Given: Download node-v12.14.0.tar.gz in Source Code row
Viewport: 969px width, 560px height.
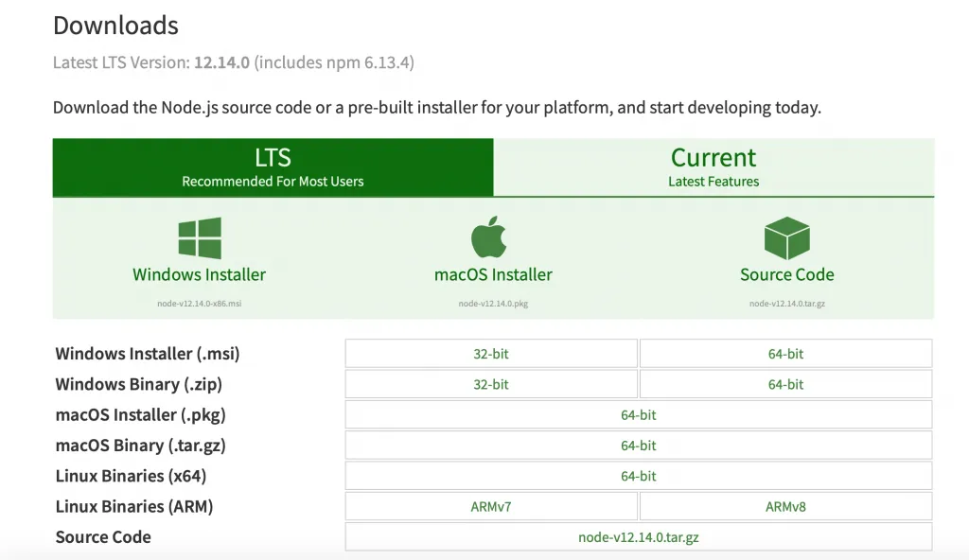Looking at the screenshot, I should point(639,537).
